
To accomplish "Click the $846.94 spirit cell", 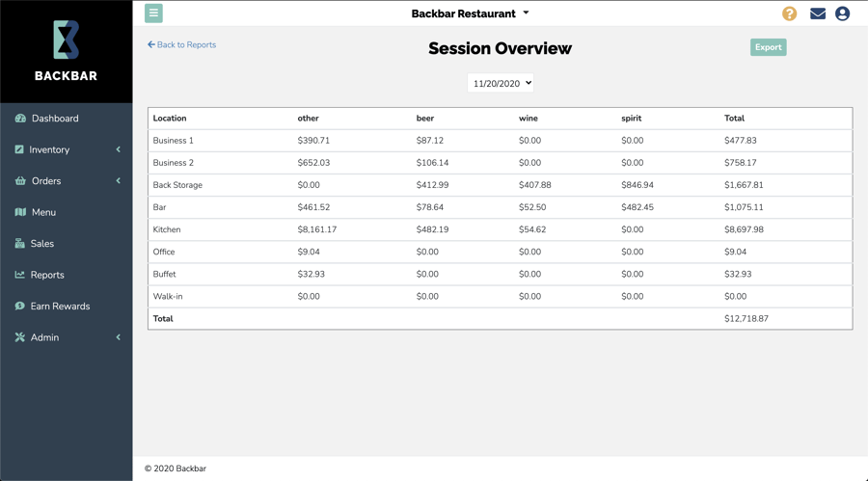I will click(x=637, y=185).
